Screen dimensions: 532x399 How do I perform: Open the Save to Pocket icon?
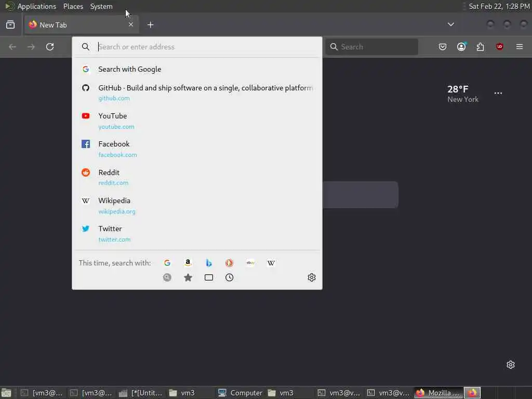pyautogui.click(x=443, y=47)
